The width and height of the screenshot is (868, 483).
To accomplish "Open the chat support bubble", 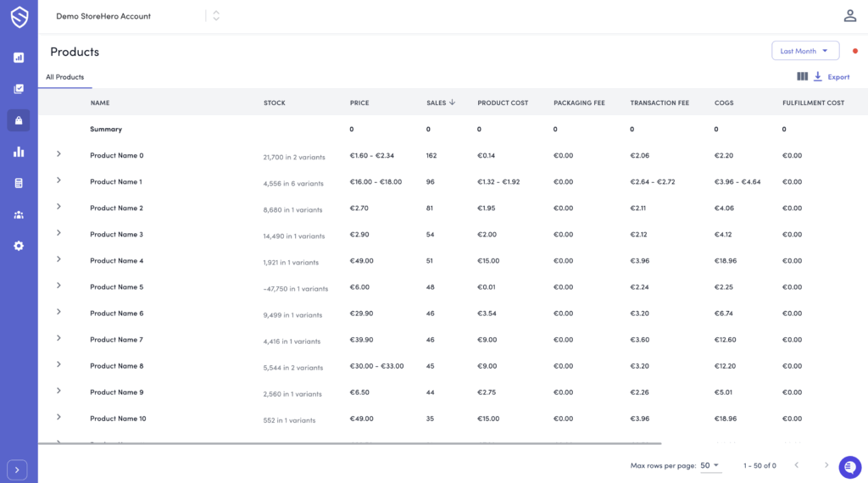I will point(849,467).
